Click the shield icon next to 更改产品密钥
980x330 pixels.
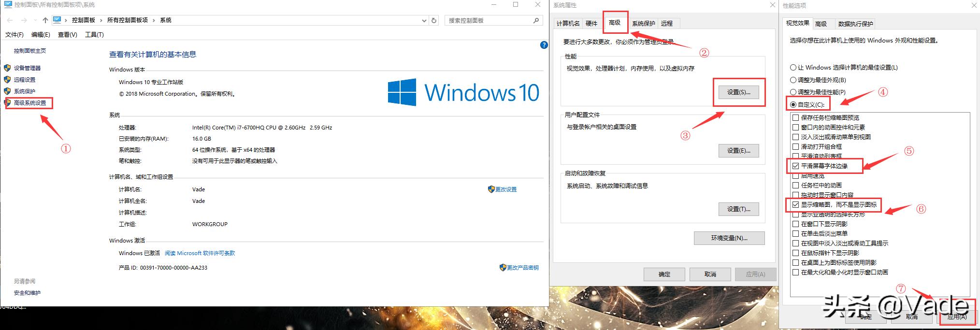(503, 267)
